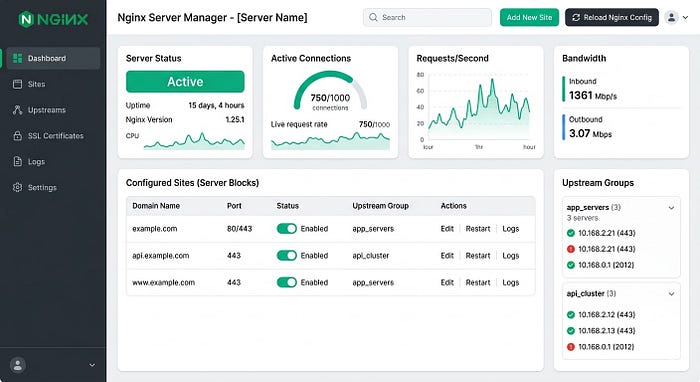Open Logs for example.com row
700x382 pixels.
tap(511, 228)
